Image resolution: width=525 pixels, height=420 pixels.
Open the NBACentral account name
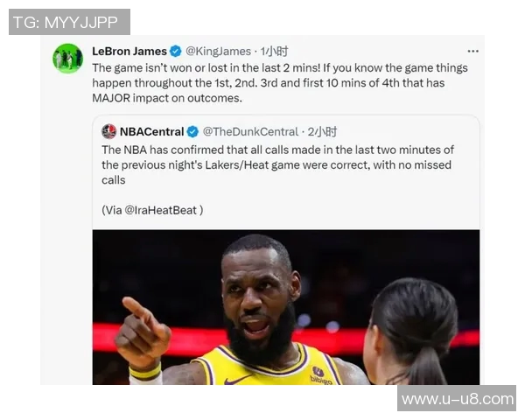tap(151, 132)
